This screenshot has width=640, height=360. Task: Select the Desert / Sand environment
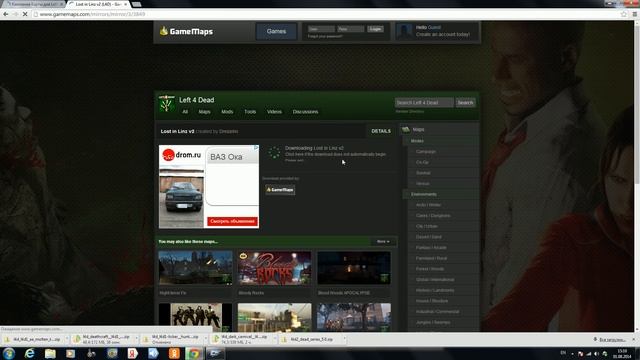tap(428, 237)
